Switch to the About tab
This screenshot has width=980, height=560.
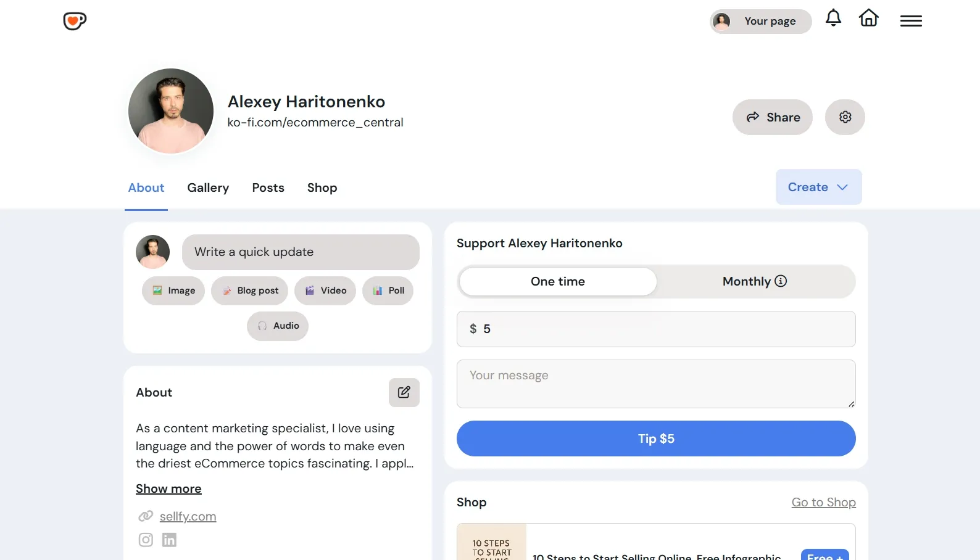point(146,187)
